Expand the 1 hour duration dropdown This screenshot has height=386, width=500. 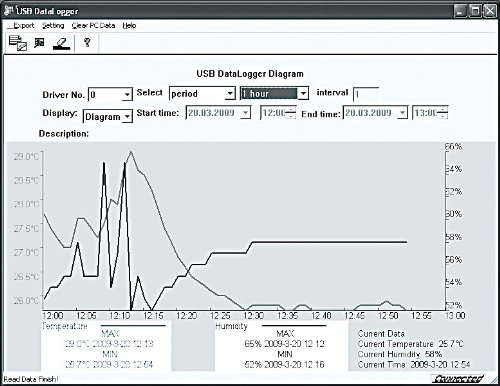[303, 93]
